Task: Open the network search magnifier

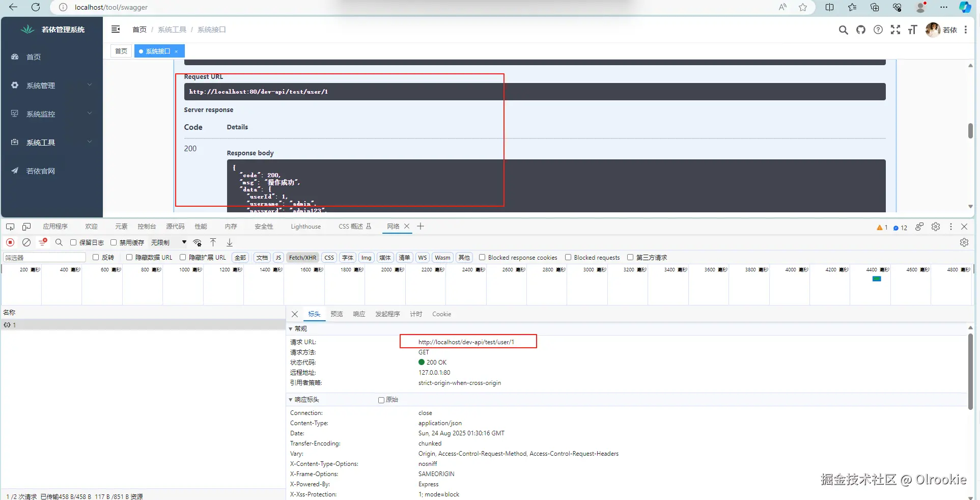Action: (59, 242)
